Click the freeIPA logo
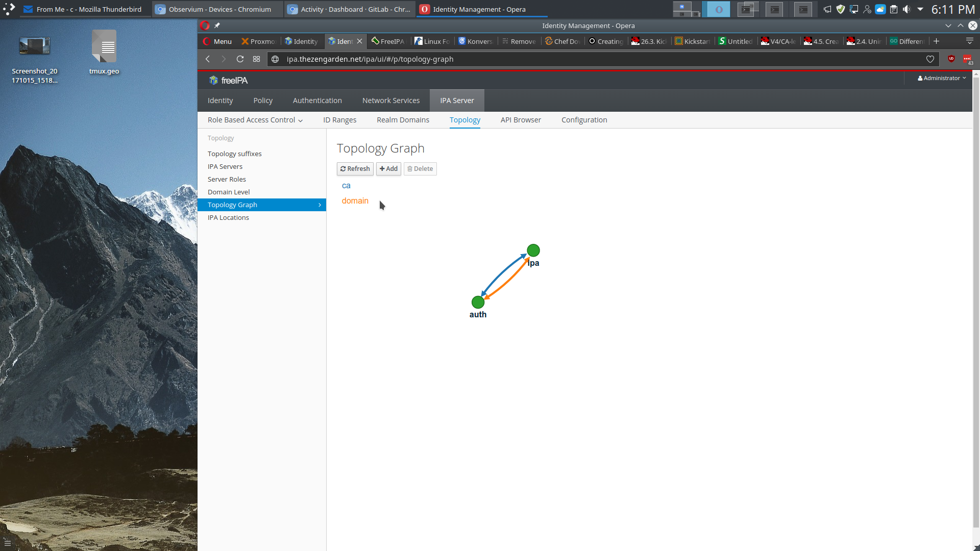The image size is (980, 551). coord(228,81)
